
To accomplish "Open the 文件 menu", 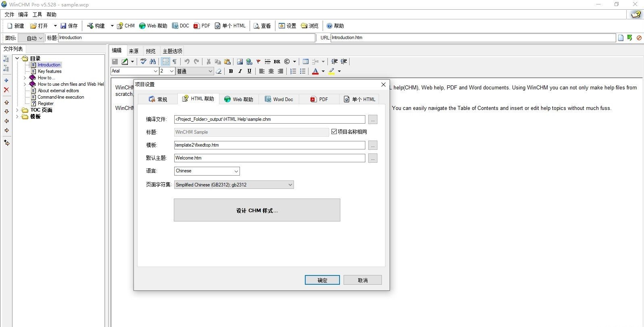I will [x=9, y=14].
